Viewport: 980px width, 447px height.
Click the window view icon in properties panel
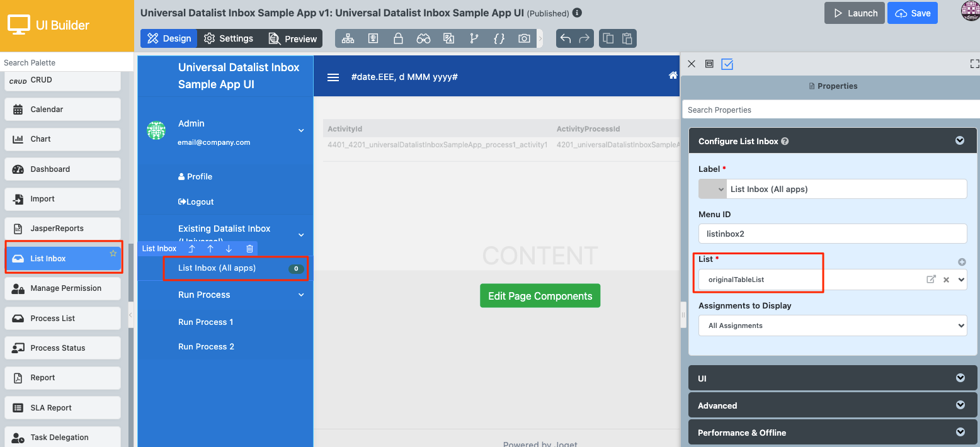[709, 64]
